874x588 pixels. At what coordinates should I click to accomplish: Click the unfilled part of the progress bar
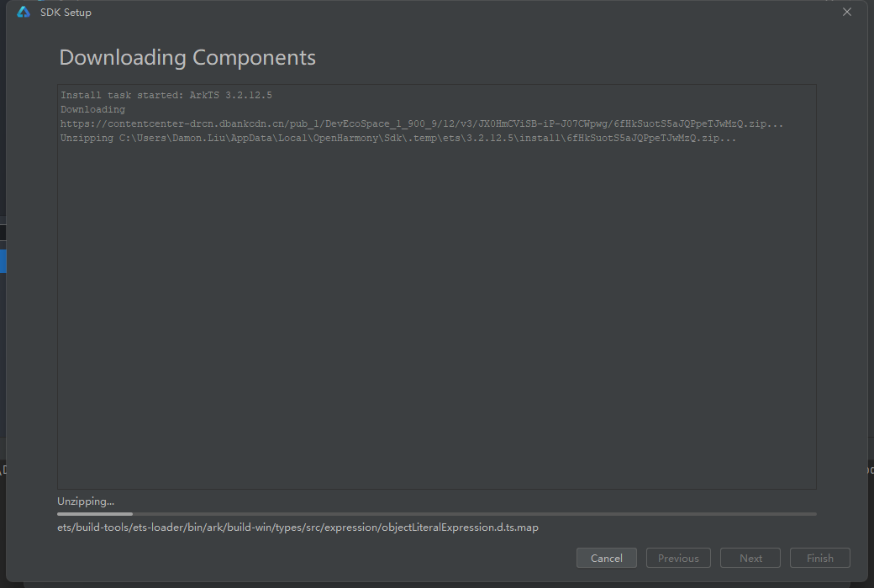click(x=471, y=513)
